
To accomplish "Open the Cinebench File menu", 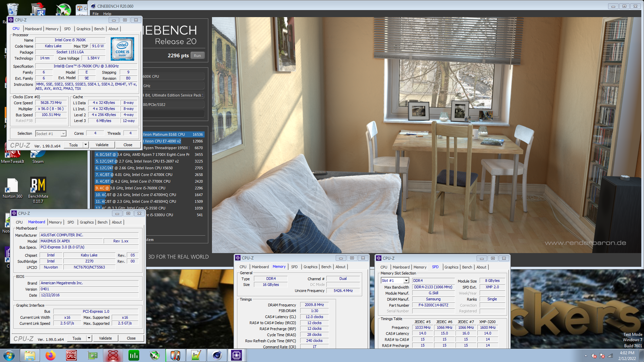I will click(x=96, y=14).
